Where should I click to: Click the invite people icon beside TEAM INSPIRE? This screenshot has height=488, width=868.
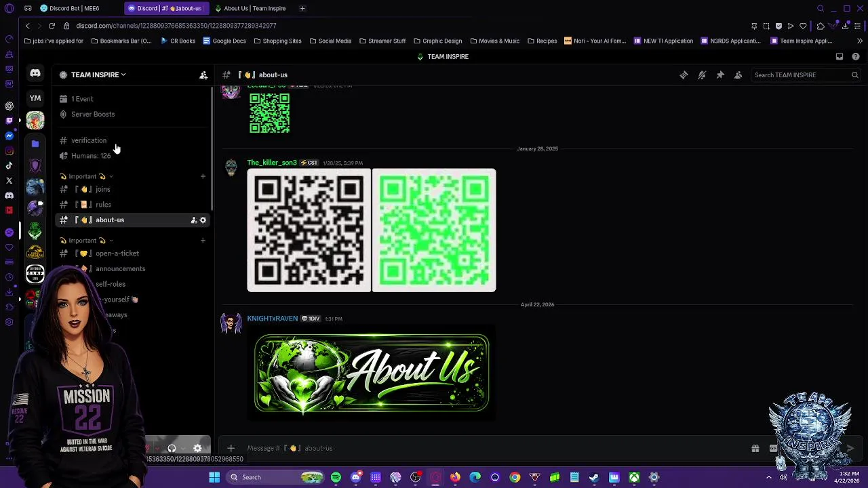coord(203,75)
